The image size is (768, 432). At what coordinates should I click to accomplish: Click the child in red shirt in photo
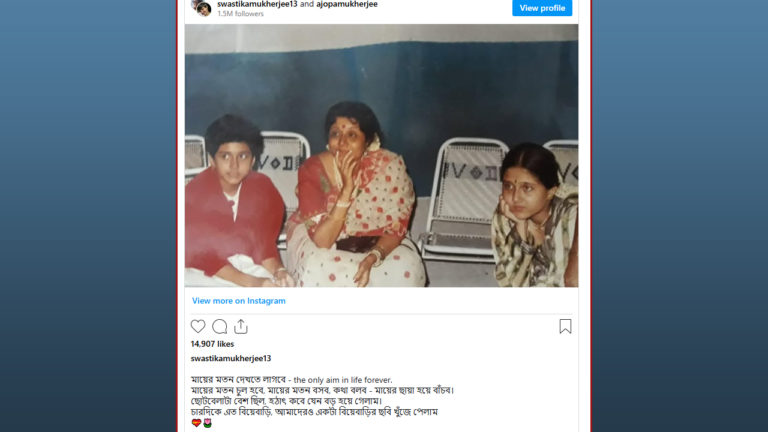point(233,203)
